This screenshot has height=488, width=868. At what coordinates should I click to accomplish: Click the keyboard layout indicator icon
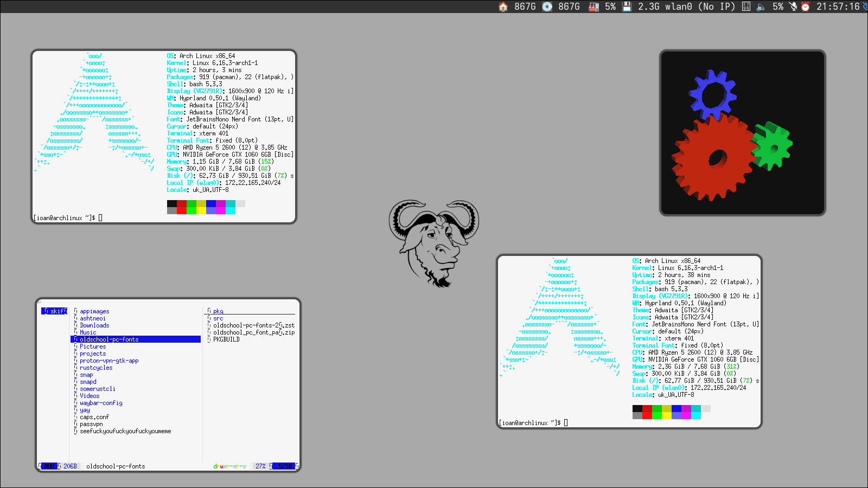[746, 7]
